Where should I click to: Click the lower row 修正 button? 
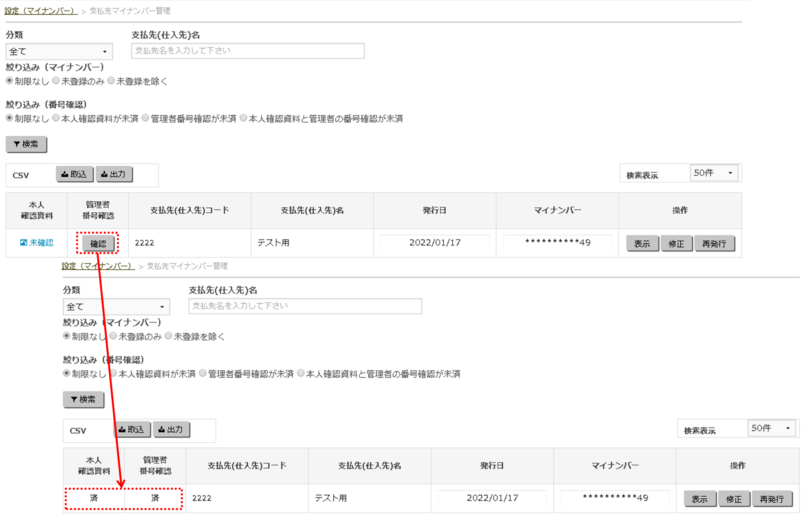[733, 499]
